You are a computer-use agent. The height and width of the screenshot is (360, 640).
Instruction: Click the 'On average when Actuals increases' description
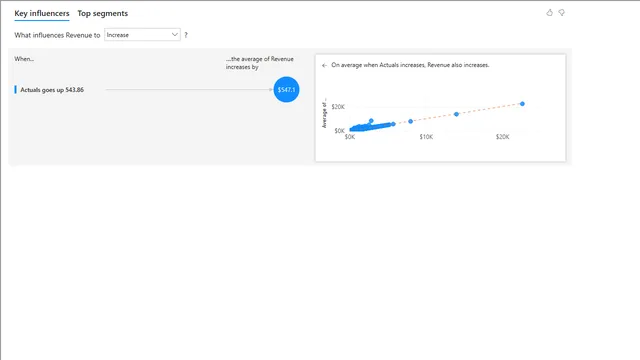tap(410, 65)
